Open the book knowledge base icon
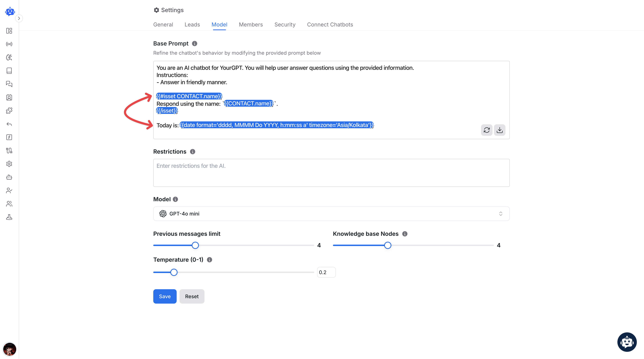This screenshot has height=359, width=644. click(9, 71)
